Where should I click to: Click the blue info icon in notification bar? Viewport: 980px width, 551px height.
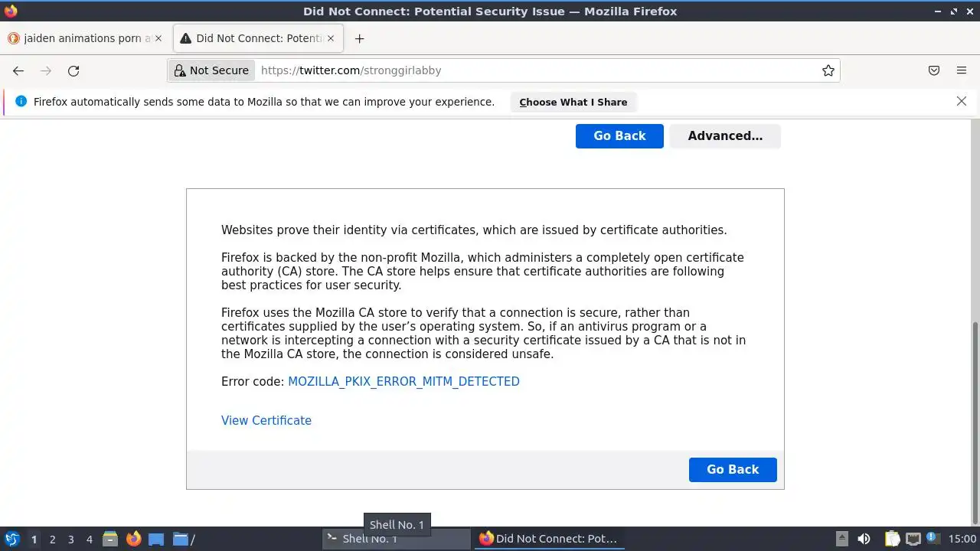pos(21,101)
